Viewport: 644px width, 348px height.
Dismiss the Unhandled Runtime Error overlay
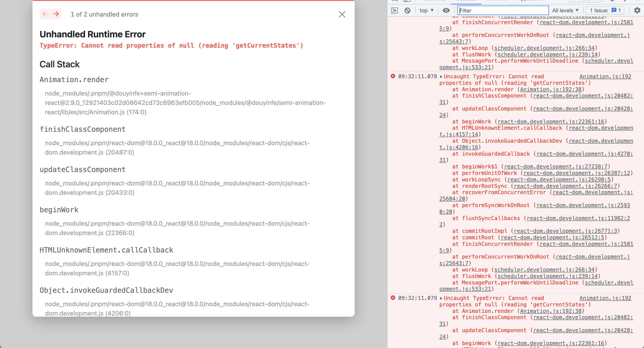(x=342, y=14)
